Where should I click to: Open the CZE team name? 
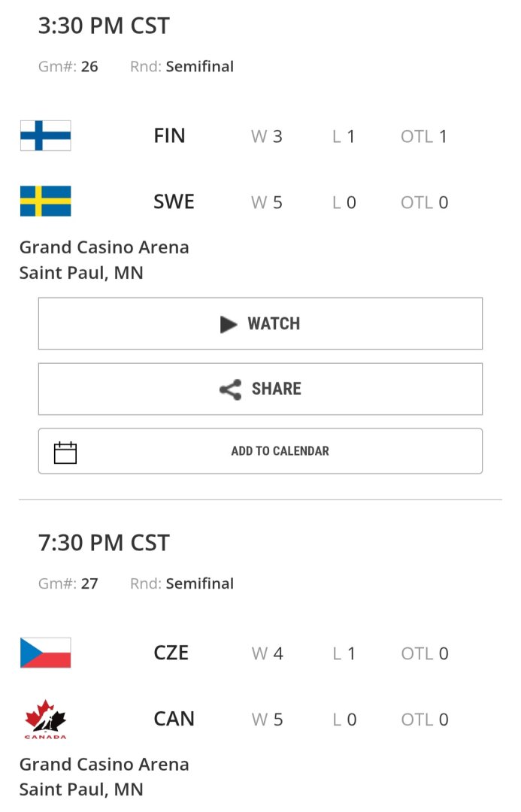171,653
